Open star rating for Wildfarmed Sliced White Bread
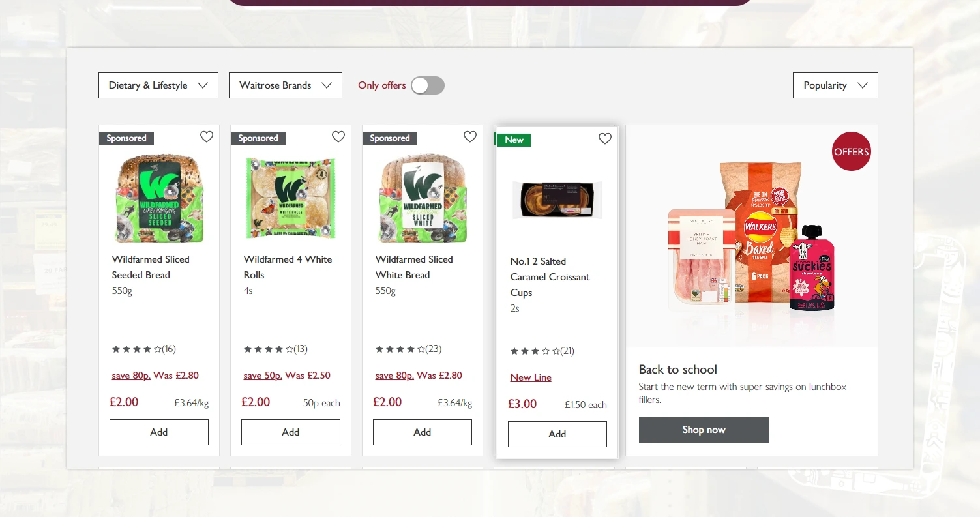The width and height of the screenshot is (980, 517). coord(408,349)
